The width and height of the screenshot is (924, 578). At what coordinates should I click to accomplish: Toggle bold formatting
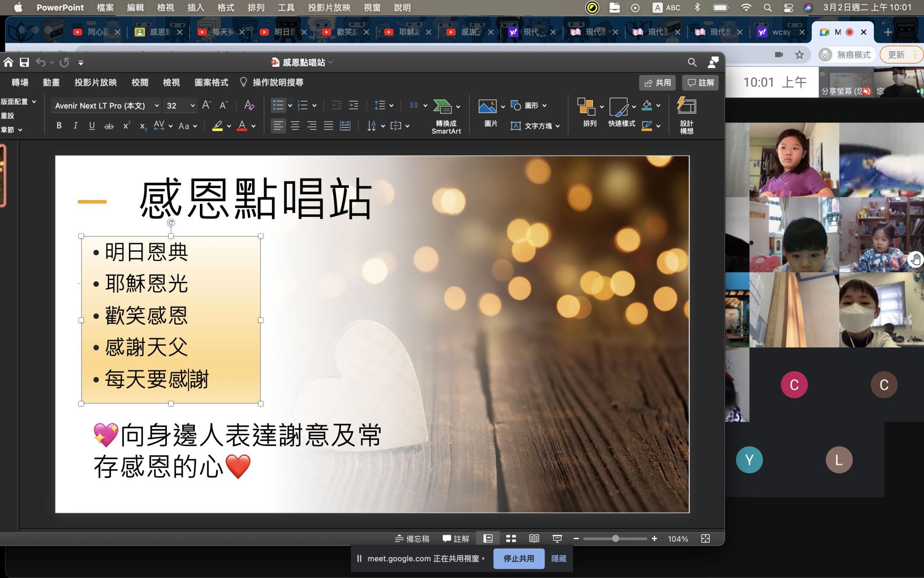[59, 126]
